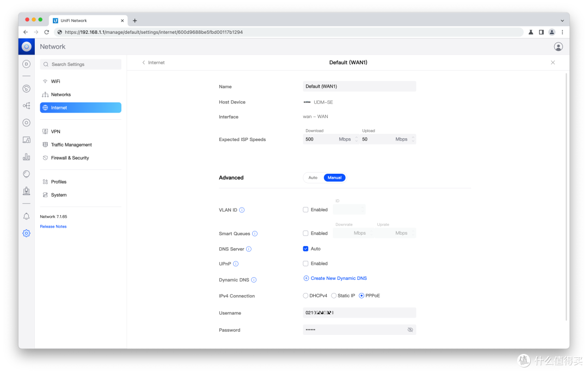Open the Upload speed Mbps unit dropdown
The height and width of the screenshot is (373, 588).
pos(405,139)
